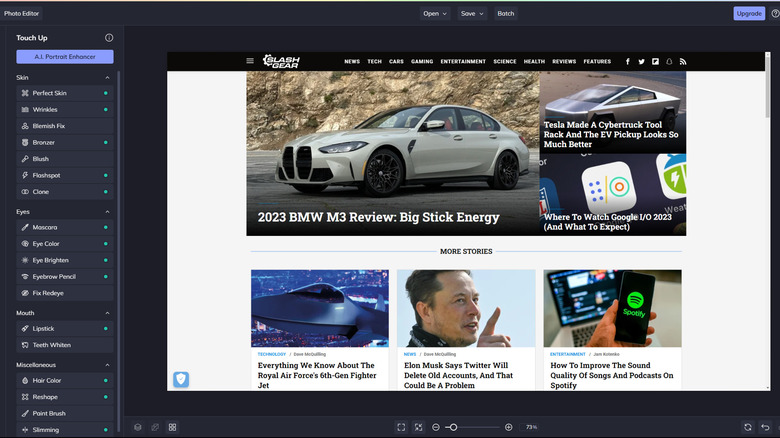
Task: Select the Clone tool
Action: 40,191
